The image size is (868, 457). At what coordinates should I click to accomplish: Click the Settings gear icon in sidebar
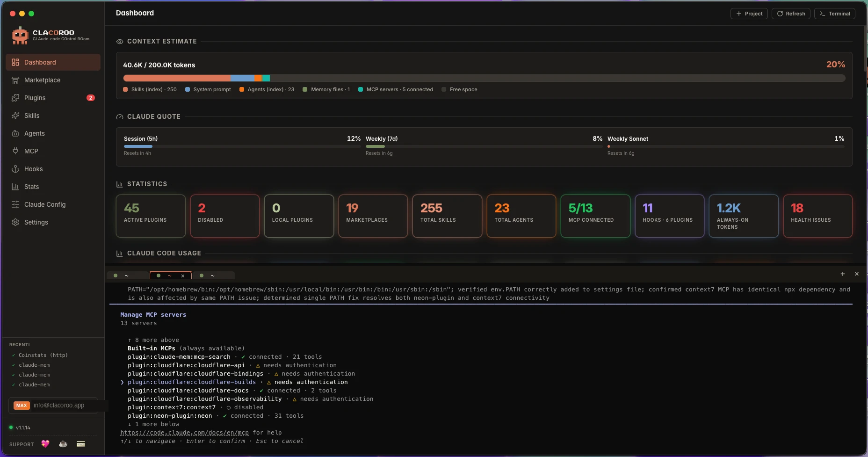[x=15, y=222]
